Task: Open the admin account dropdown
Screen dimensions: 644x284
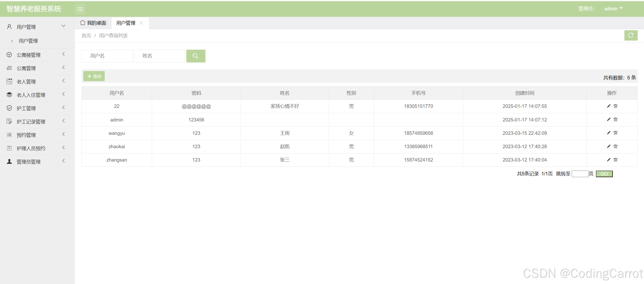Action: click(x=613, y=9)
